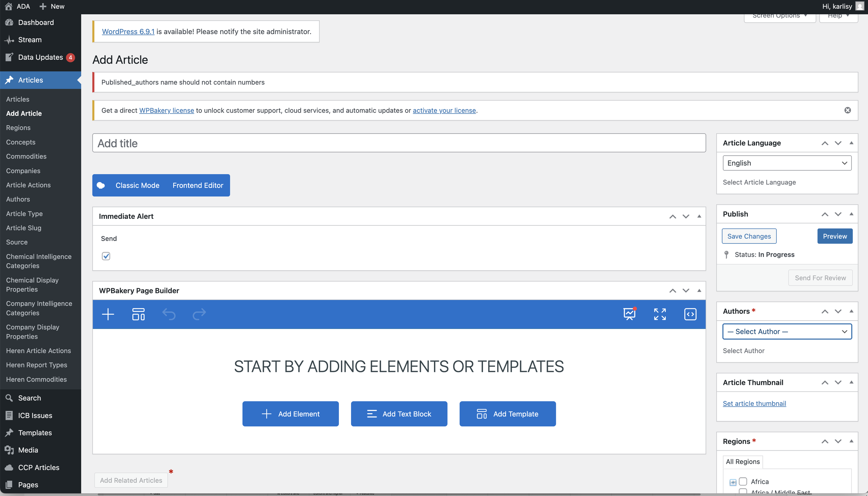Click the Add title input field
The width and height of the screenshot is (868, 496).
pos(399,143)
